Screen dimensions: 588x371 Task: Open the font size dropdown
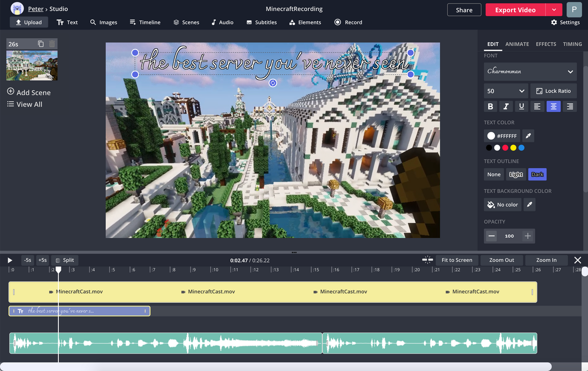tap(505, 91)
